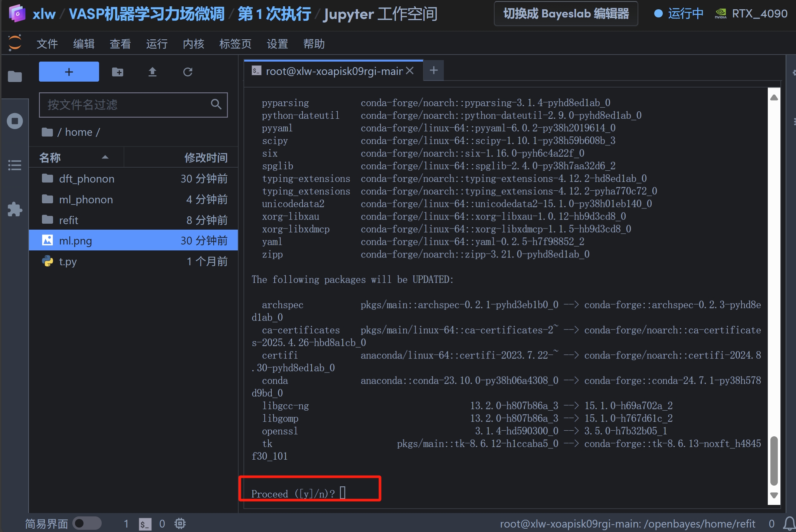Viewport: 796px width, 532px height.
Task: Sort files by 修改时间 column
Action: [x=206, y=158]
